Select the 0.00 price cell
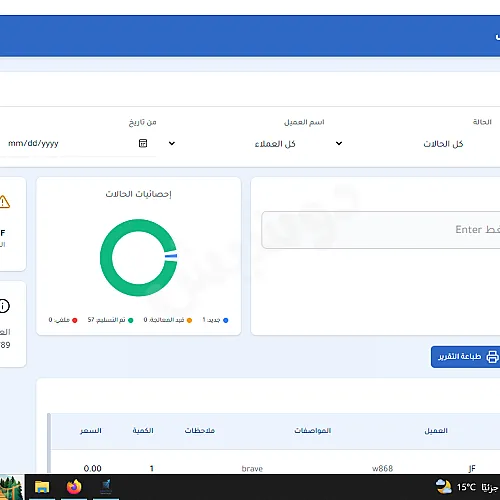Viewport: 500px width, 500px height. (x=92, y=469)
